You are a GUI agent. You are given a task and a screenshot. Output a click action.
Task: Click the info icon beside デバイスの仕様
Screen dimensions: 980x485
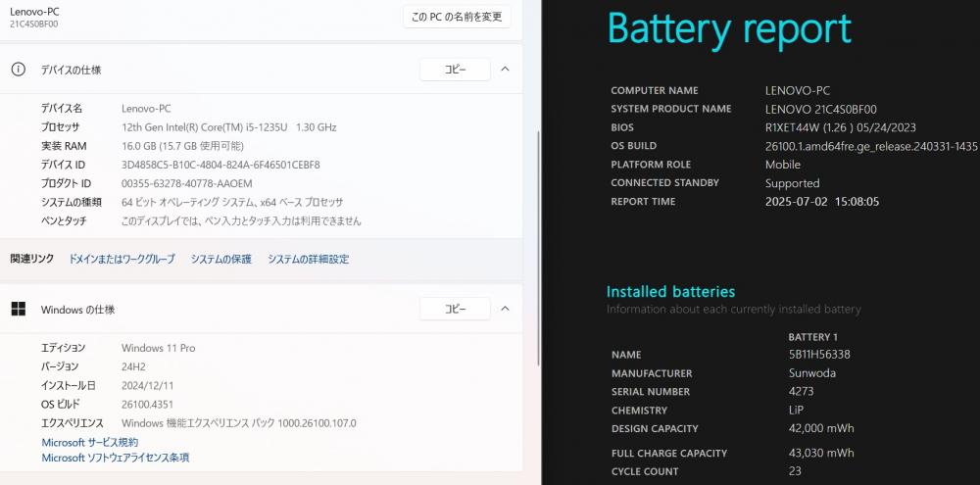(x=18, y=70)
